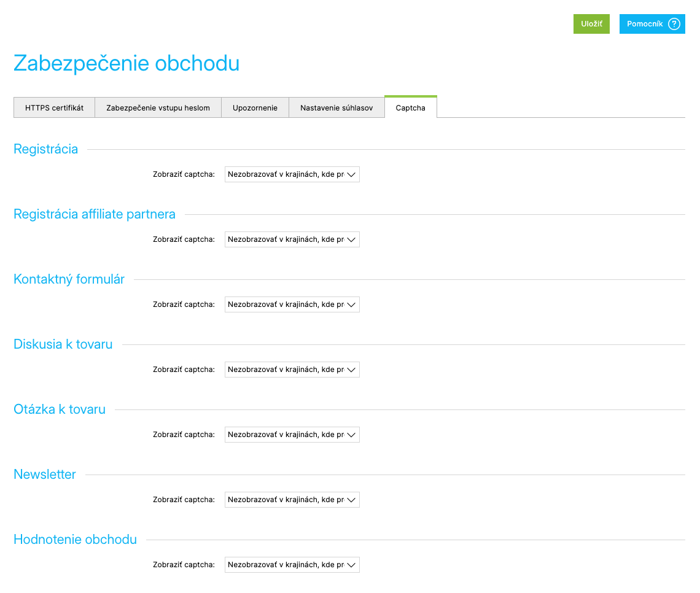Click Zobraziť captcha label under Hodnotenie obchodu
Screen dimensions: 700x593
(184, 565)
